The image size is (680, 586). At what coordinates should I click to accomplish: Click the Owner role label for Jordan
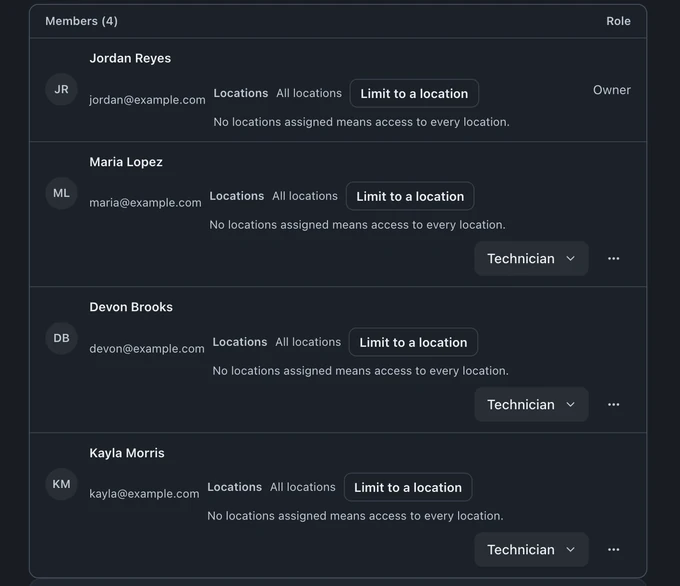coord(612,90)
